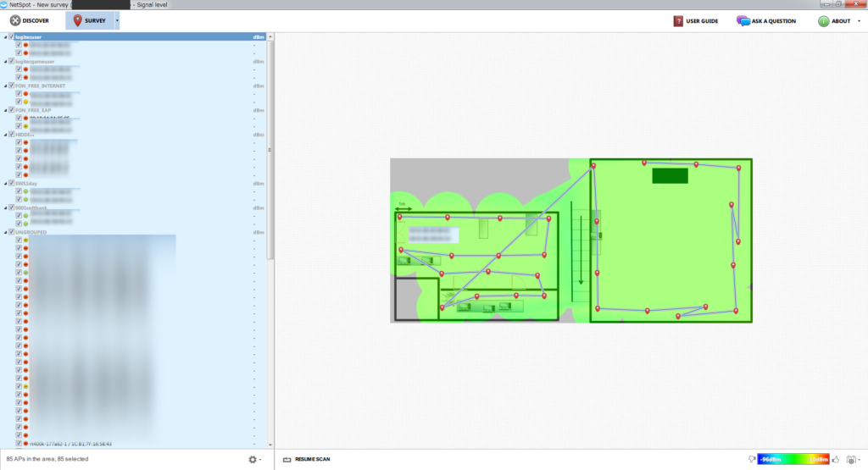
Task: Click the green About info icon
Action: coord(823,21)
